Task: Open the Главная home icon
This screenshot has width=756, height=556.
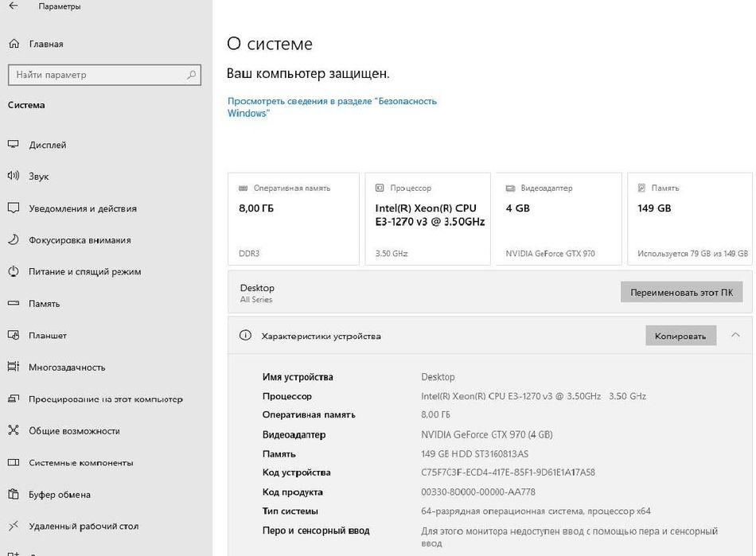Action: tap(14, 44)
